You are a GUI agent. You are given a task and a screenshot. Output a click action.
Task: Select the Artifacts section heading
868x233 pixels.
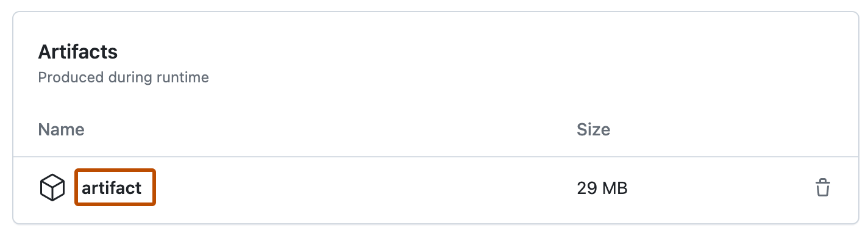(78, 52)
